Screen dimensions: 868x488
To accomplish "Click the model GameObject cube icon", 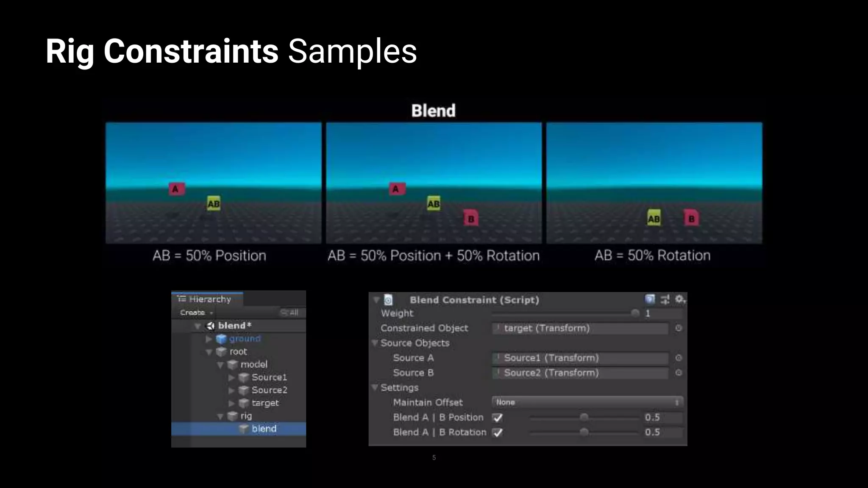I will coord(232,364).
